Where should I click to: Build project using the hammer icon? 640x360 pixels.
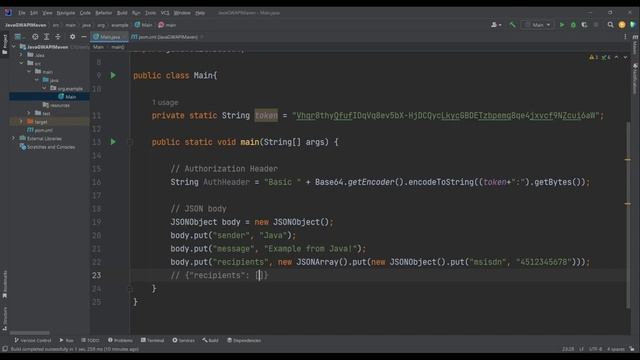[512, 25]
